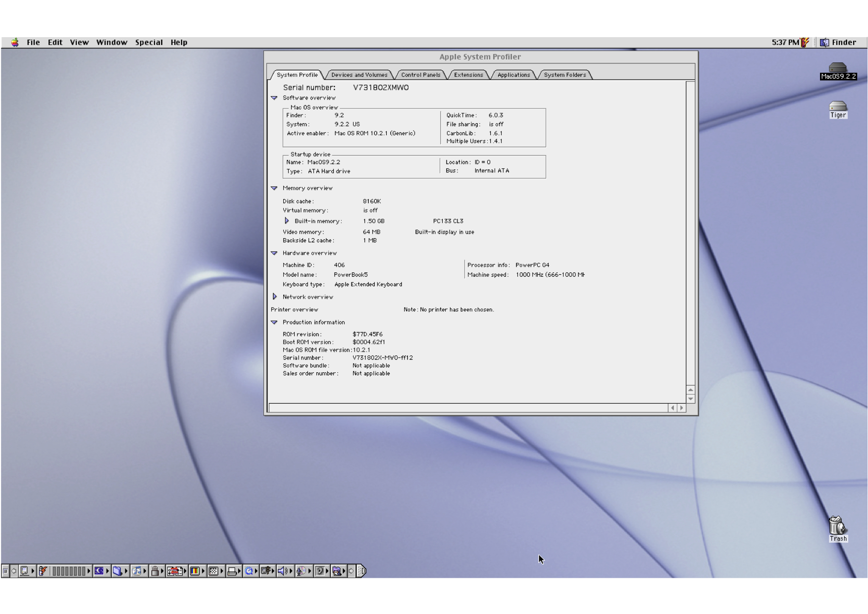The image size is (868, 614).
Task: Open the Apple menu icon
Action: (15, 42)
